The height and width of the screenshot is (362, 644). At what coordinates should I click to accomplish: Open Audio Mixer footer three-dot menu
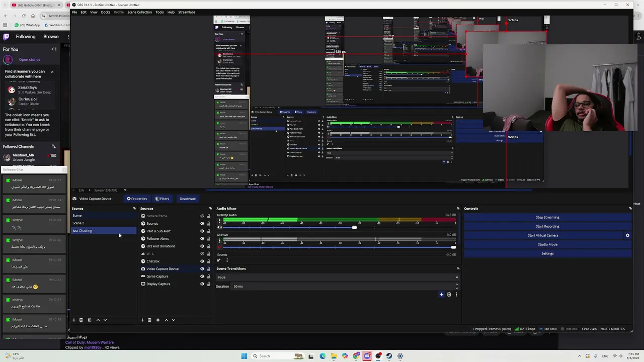[x=227, y=260]
